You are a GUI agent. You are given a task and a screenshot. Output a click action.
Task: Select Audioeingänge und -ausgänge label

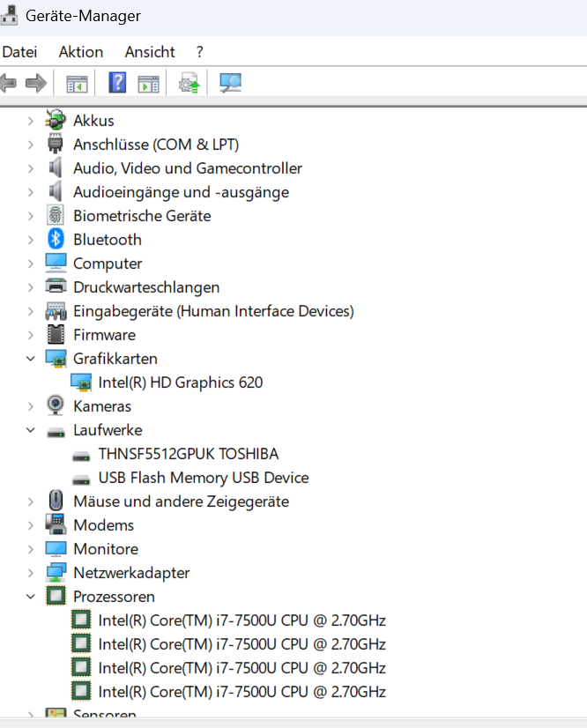tap(181, 192)
